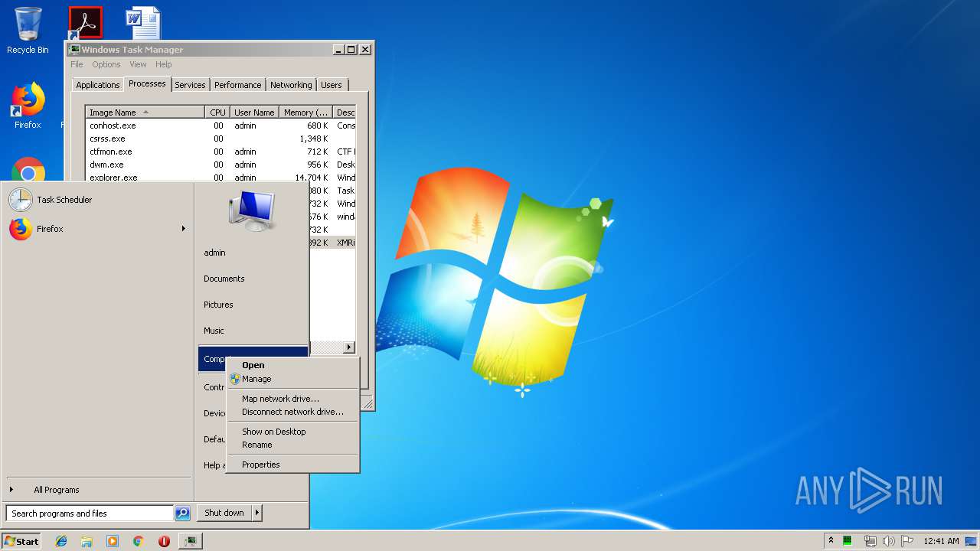Select Show on Desktop option
This screenshot has height=551, width=980.
click(x=293, y=432)
